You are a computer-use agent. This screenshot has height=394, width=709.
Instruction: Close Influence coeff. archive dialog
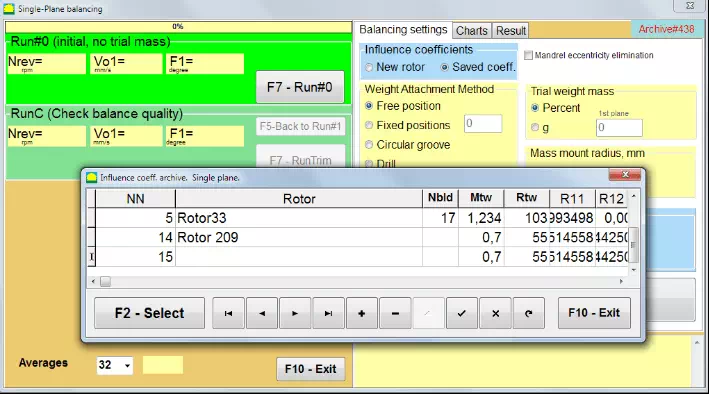coord(625,175)
